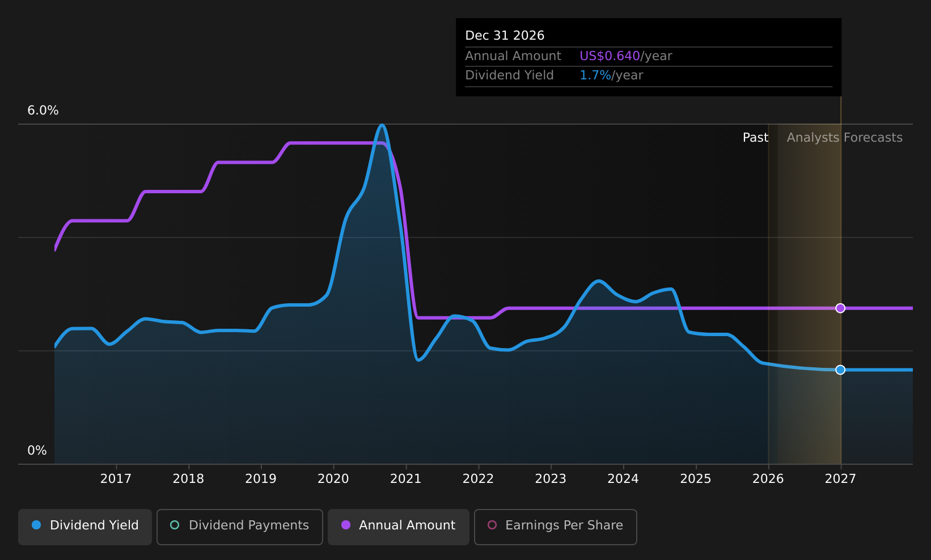Screen dimensions: 931x560
Task: Select the 2023 x-axis year label
Action: pos(551,479)
